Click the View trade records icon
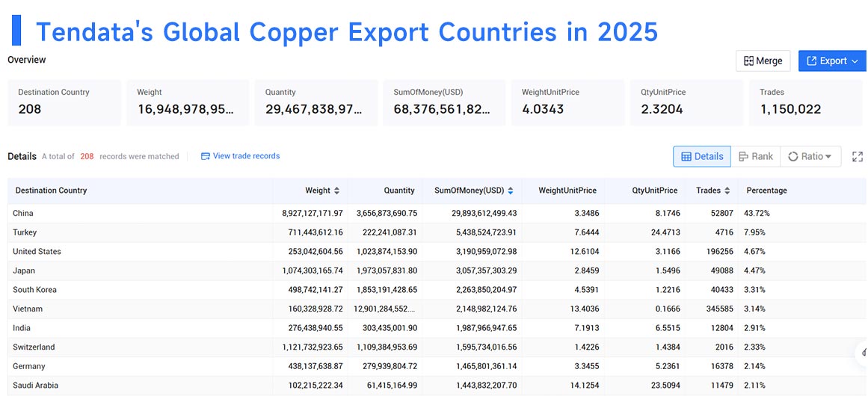The image size is (868, 396). point(206,156)
